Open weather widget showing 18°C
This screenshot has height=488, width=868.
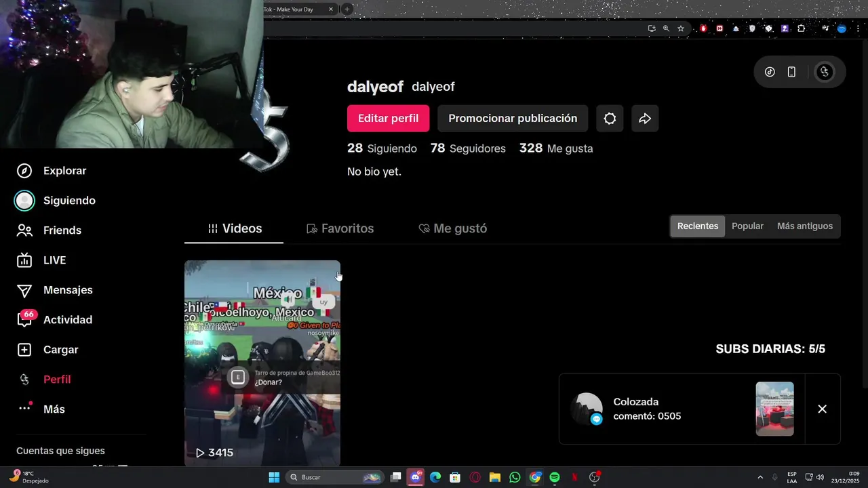28,476
